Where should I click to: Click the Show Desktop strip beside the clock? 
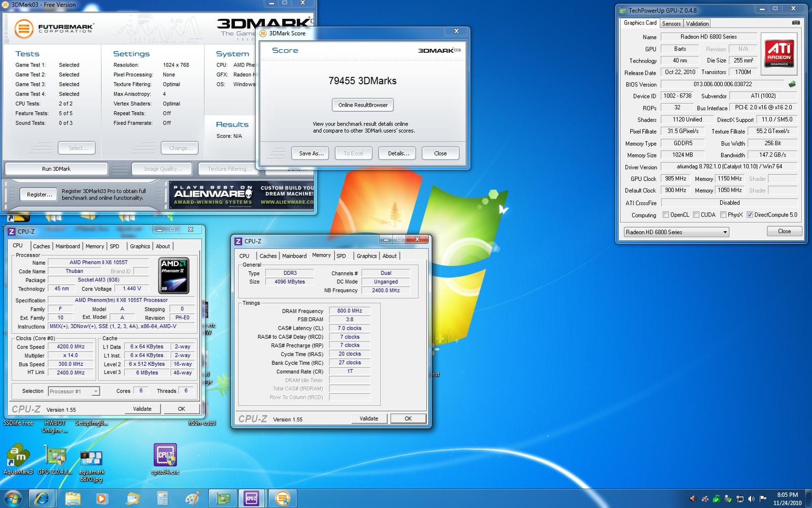point(809,499)
